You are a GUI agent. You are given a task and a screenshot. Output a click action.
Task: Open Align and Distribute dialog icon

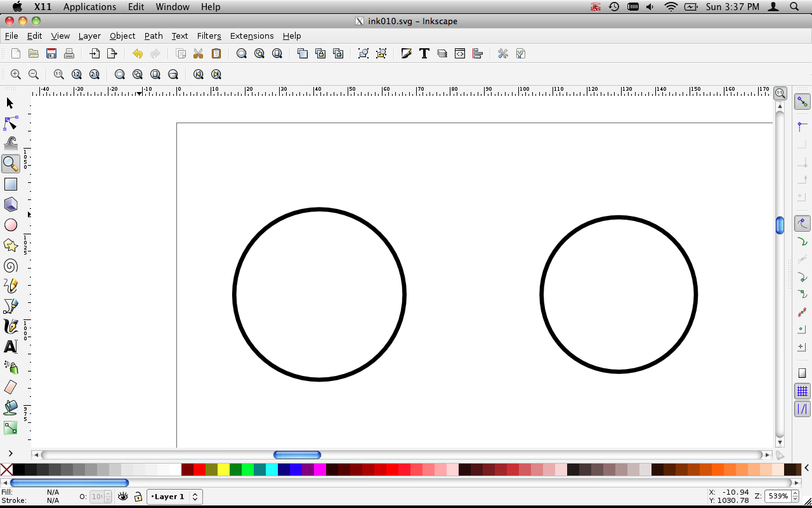click(478, 53)
